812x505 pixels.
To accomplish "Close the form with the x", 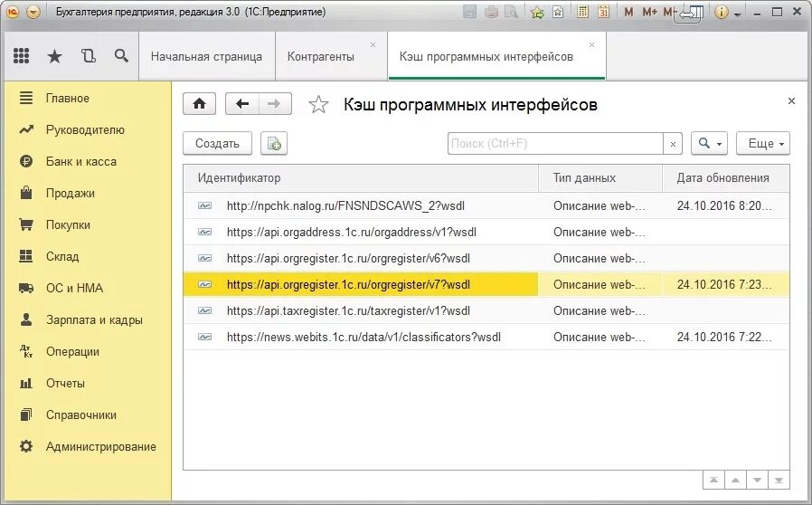I will pos(791,101).
